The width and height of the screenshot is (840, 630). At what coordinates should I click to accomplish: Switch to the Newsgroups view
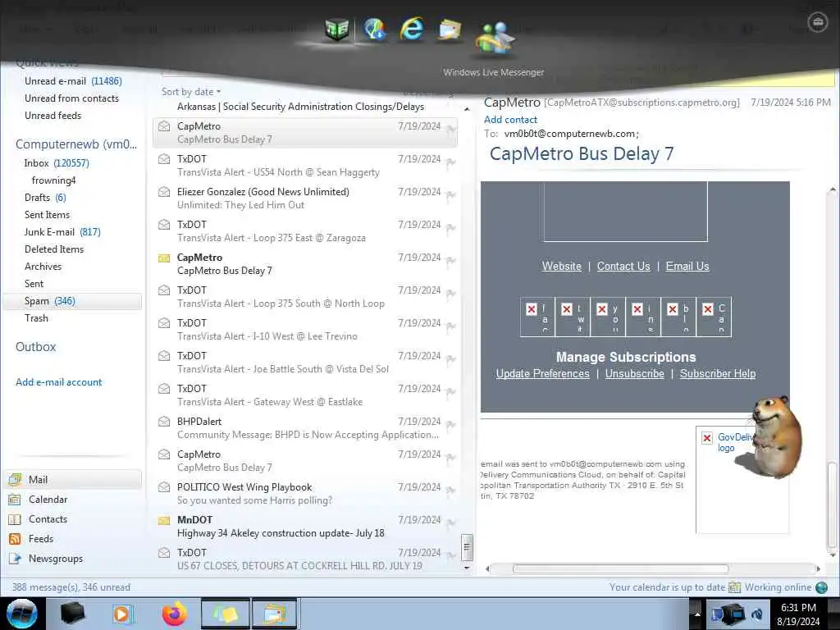coord(56,559)
